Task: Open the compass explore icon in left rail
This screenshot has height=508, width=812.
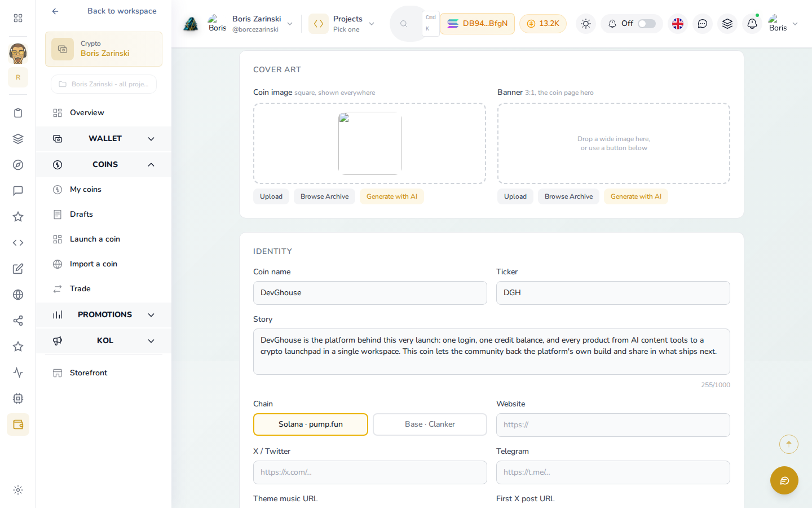Action: pyautogui.click(x=18, y=165)
